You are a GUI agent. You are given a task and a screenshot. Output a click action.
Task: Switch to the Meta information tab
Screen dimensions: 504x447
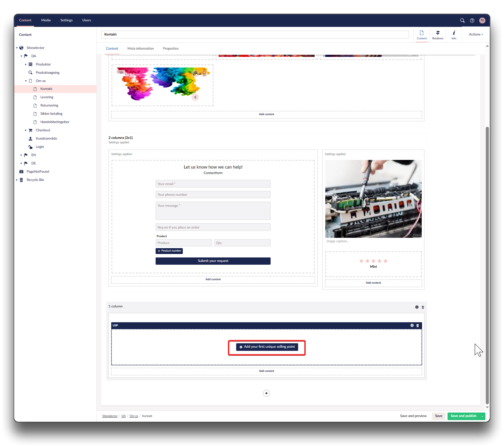[140, 49]
